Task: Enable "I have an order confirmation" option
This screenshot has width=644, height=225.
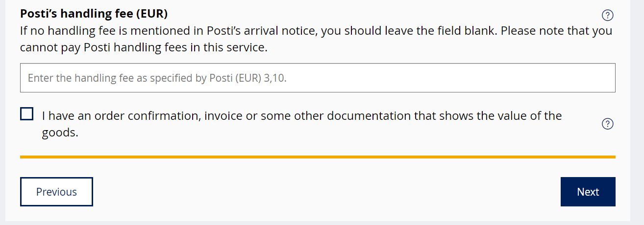Action: (x=27, y=114)
